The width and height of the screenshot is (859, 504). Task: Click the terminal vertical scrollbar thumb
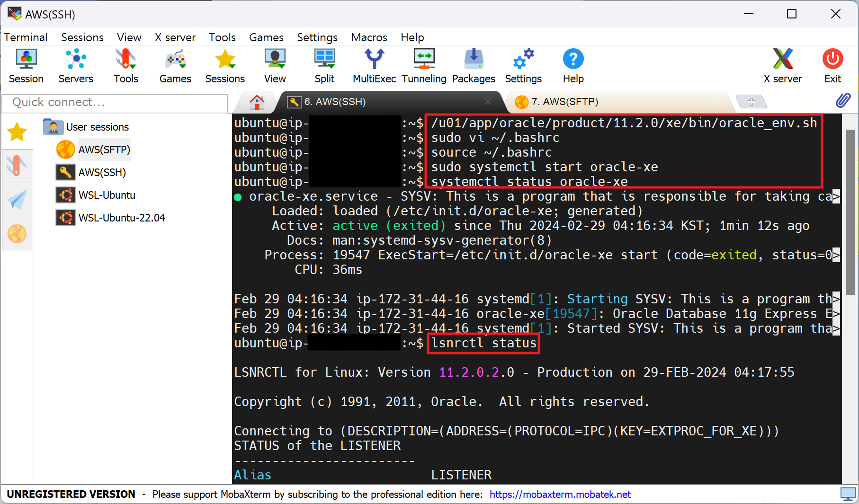tap(850, 213)
